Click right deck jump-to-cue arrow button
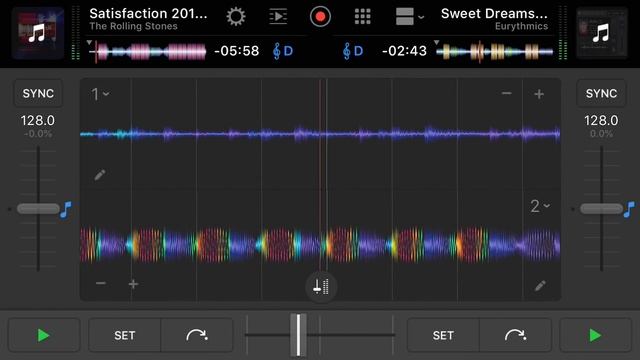The width and height of the screenshot is (640, 360). pyautogui.click(x=516, y=336)
